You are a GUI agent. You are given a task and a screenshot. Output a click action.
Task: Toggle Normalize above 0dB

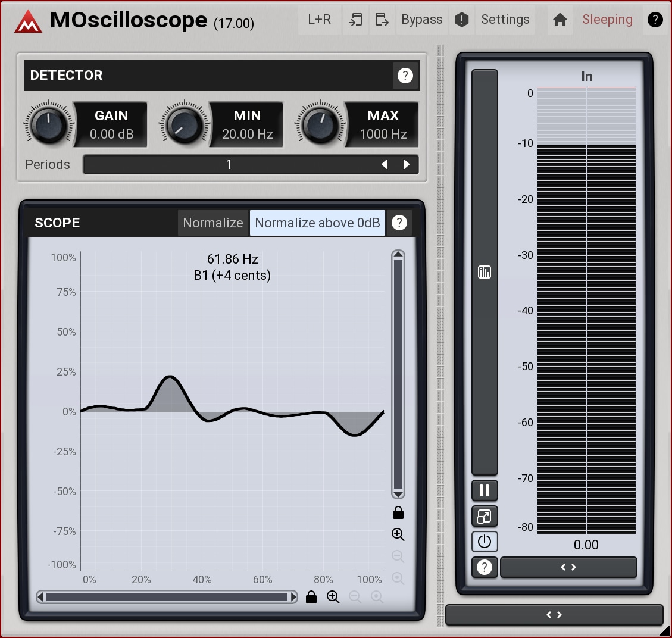coord(317,223)
